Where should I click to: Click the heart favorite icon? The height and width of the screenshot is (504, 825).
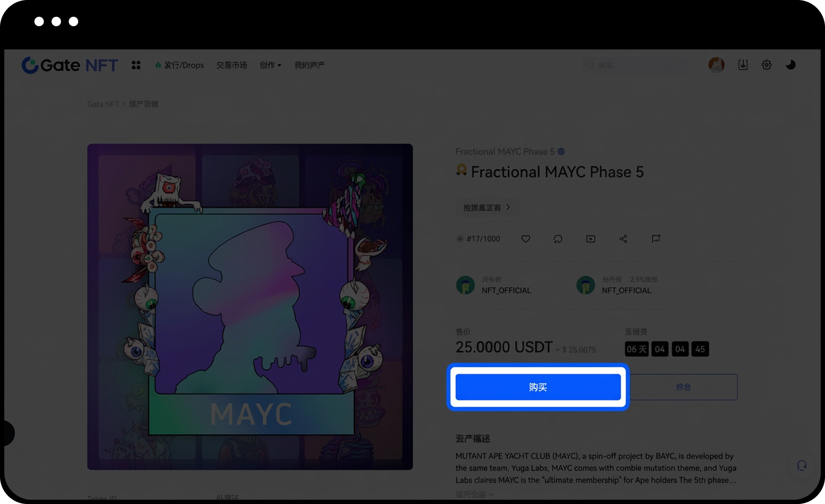pyautogui.click(x=526, y=239)
